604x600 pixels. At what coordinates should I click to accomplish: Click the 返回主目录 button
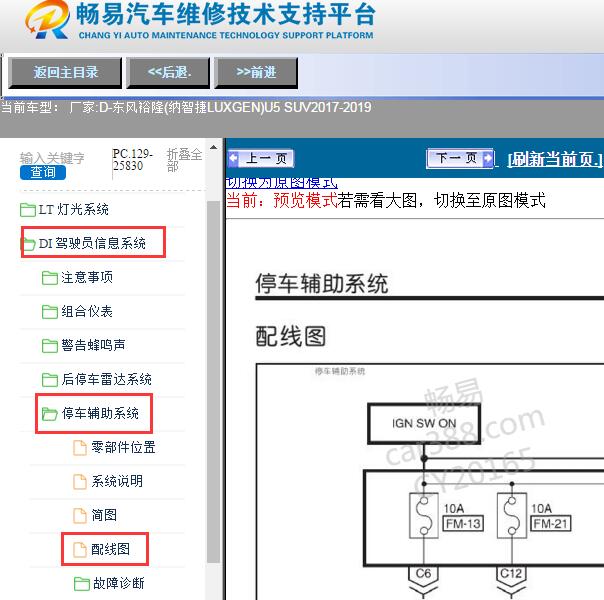(65, 72)
